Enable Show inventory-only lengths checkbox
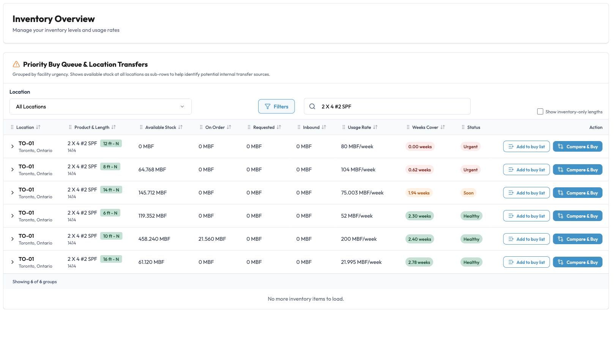This screenshot has height=364, width=615. [x=540, y=111]
